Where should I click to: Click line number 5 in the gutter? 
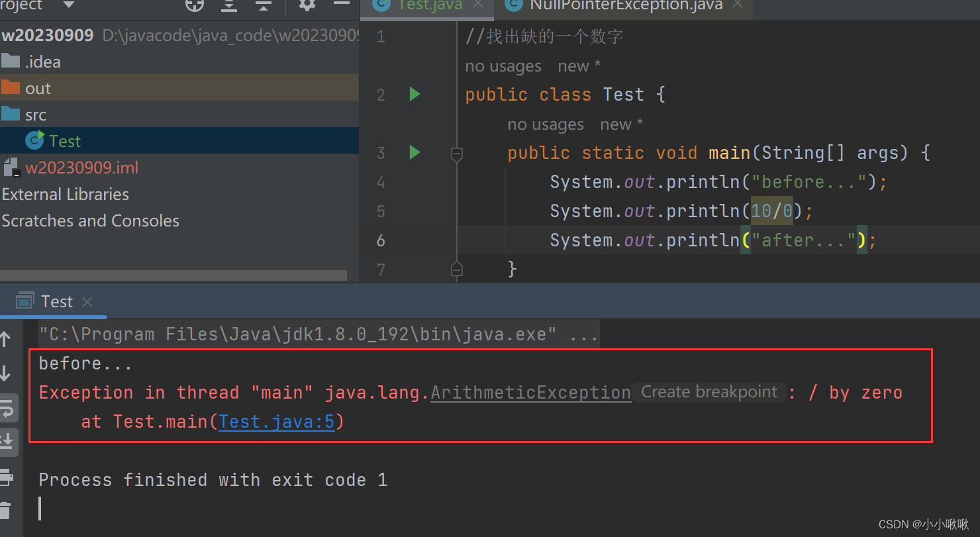pos(380,211)
